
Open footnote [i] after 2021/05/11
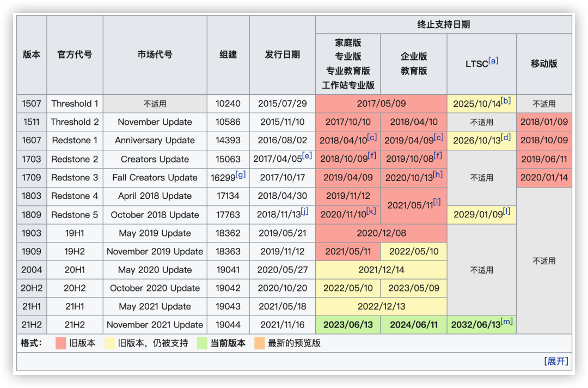point(437,202)
